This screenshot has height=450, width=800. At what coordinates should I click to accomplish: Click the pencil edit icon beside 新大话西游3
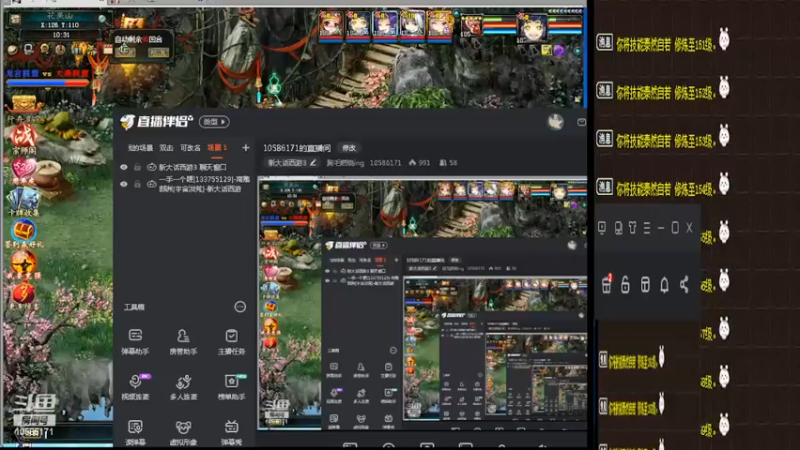pos(313,163)
